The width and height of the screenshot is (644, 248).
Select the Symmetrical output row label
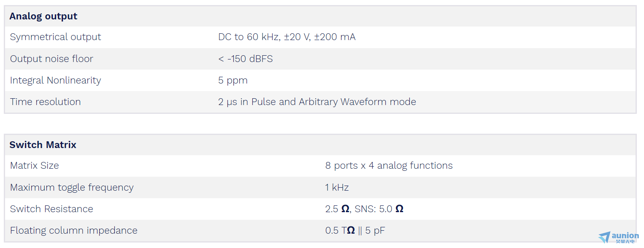[56, 37]
